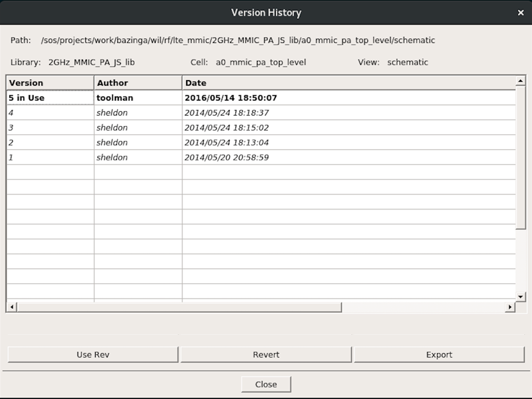The width and height of the screenshot is (532, 399).
Task: Click the Use Rev button
Action: coord(93,354)
